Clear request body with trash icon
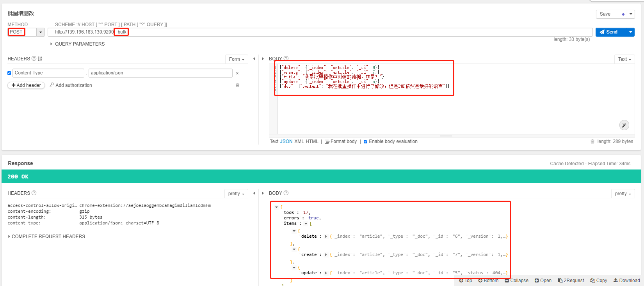Image resolution: width=644 pixels, height=286 pixels. coord(592,141)
